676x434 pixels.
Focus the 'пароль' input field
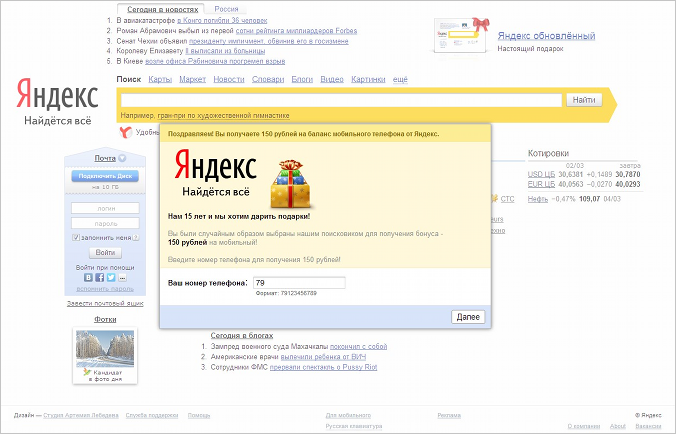point(105,223)
